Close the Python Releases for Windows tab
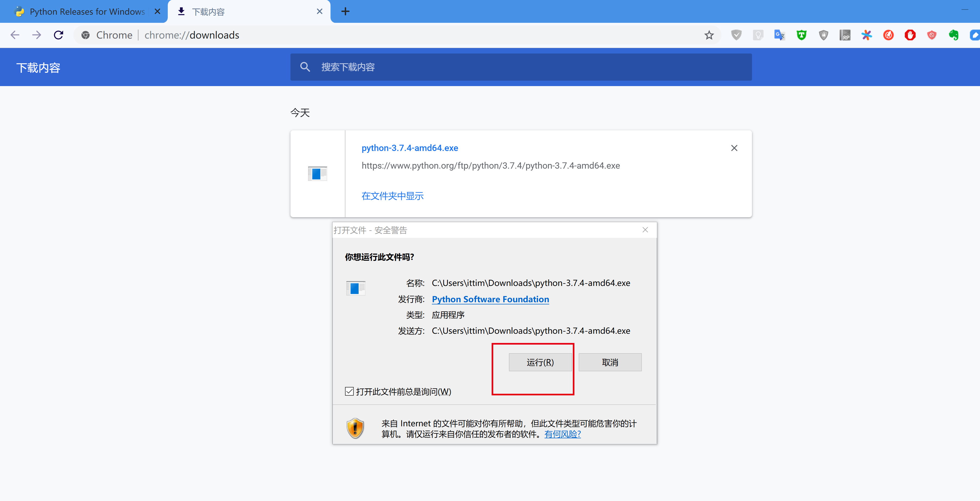Image resolution: width=980 pixels, height=501 pixels. [157, 11]
